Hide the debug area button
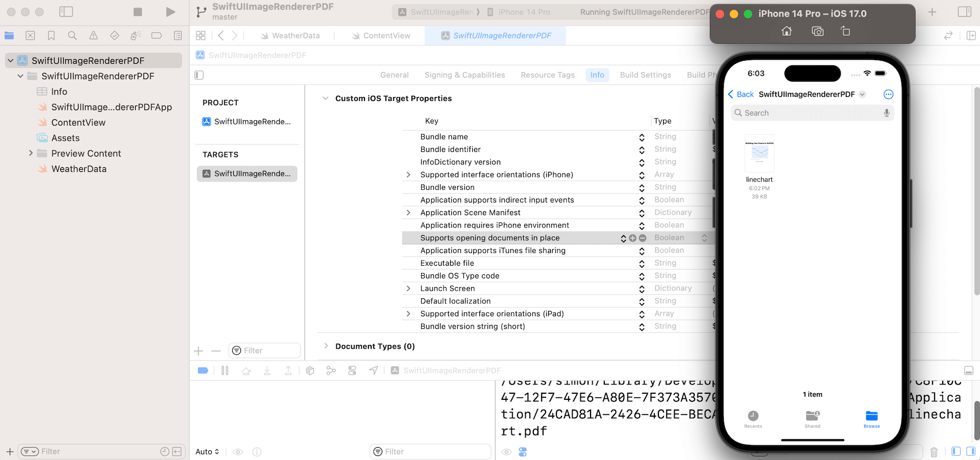The image size is (980, 460). click(x=969, y=371)
